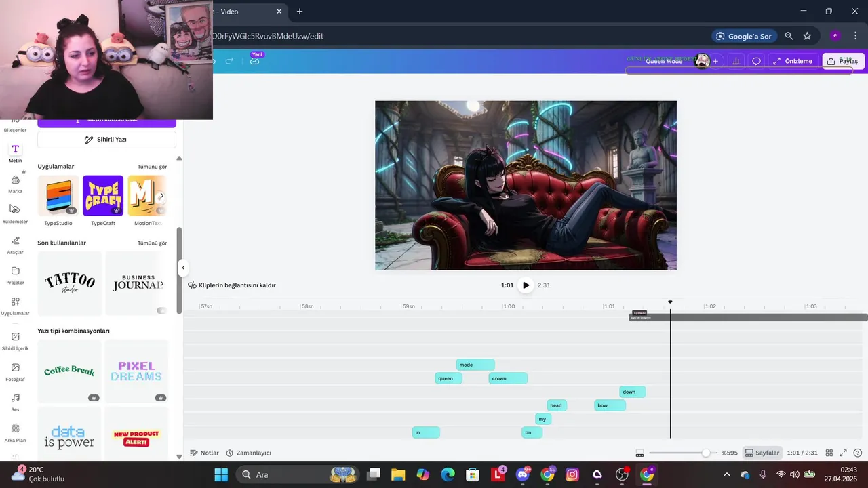Viewport: 868px width, 488px height.
Task: Select the 'head' text clip
Action: [x=557, y=405]
